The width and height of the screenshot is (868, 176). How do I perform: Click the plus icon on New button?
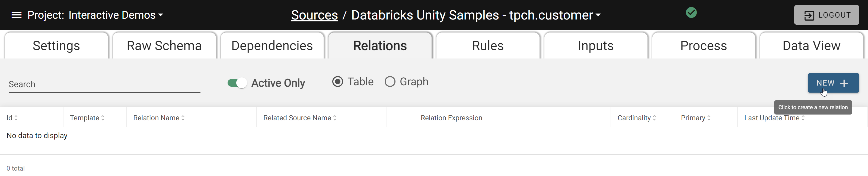click(844, 83)
